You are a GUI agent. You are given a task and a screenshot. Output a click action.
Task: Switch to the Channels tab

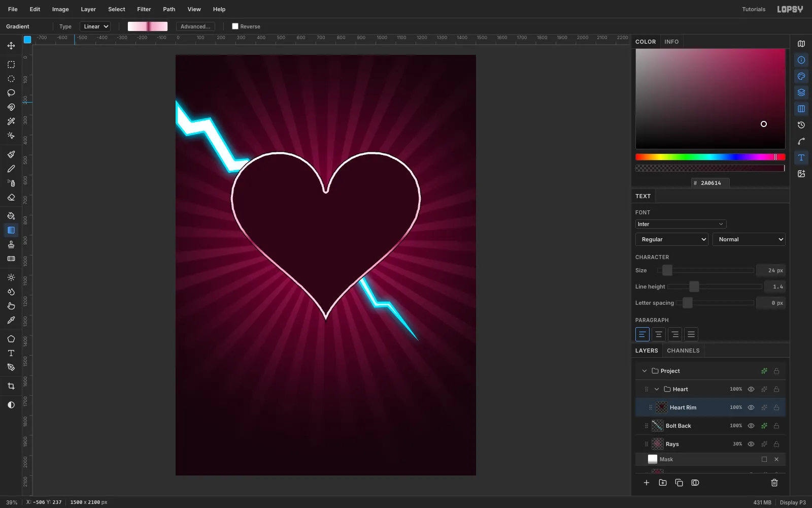click(x=683, y=351)
